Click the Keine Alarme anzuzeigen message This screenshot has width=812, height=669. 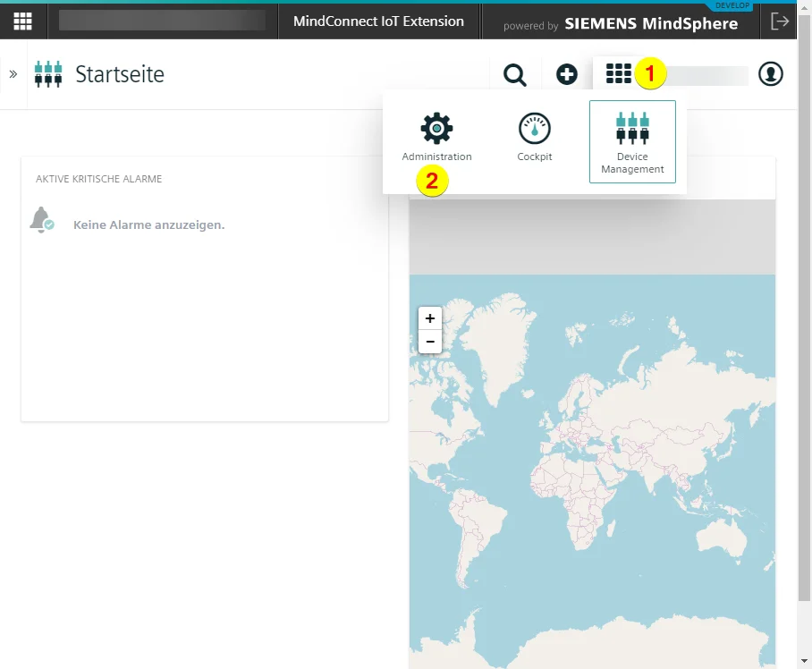coord(149,224)
